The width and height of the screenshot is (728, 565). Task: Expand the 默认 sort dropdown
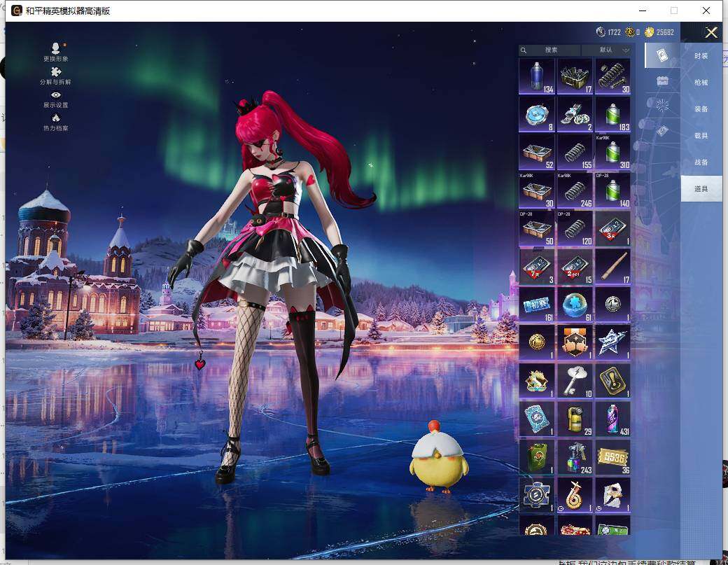[x=607, y=50]
